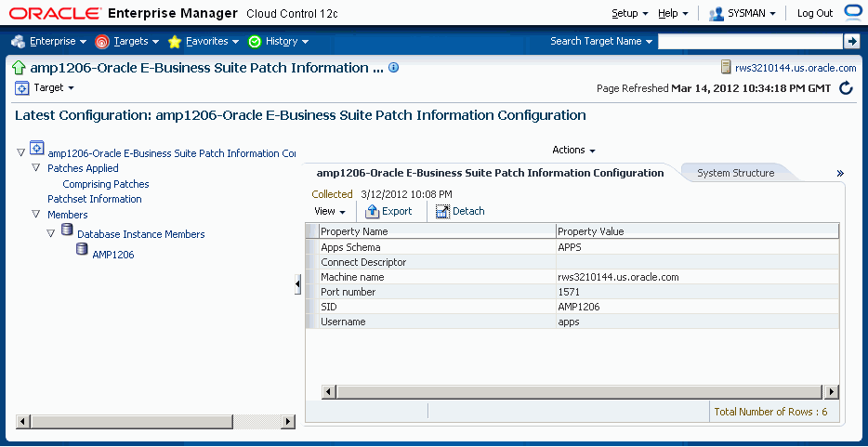
Task: Click the Detach button
Action: coord(460,211)
